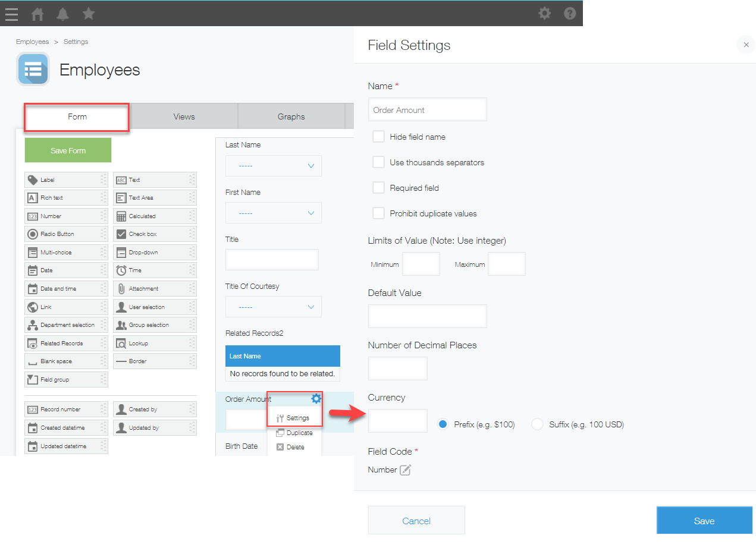The height and width of the screenshot is (548, 756).
Task: Click Save in Field Settings
Action: [x=704, y=521]
